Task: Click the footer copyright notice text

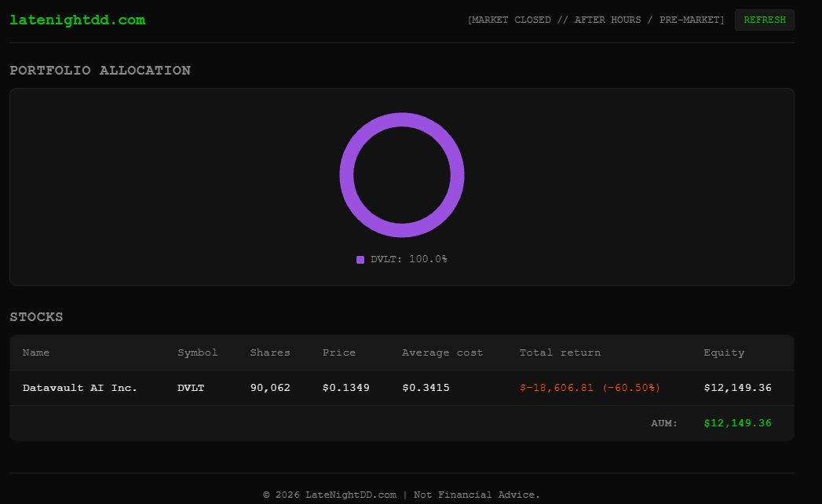Action: [x=401, y=495]
